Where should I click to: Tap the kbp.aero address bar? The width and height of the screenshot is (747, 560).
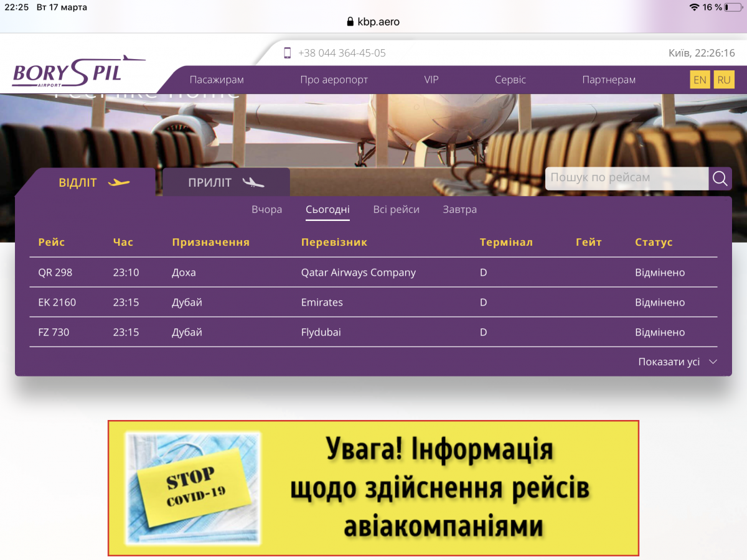click(374, 22)
